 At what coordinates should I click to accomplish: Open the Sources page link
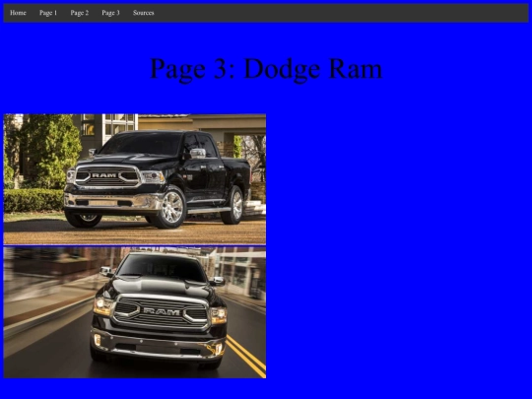click(x=144, y=13)
